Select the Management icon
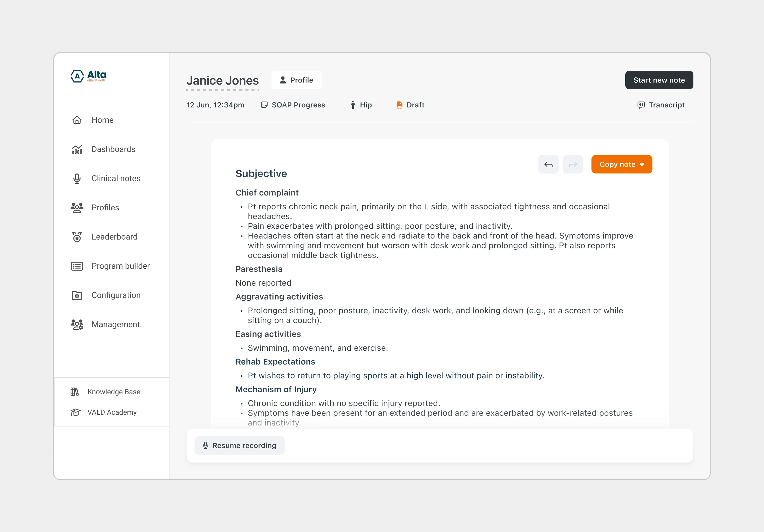 tap(76, 324)
